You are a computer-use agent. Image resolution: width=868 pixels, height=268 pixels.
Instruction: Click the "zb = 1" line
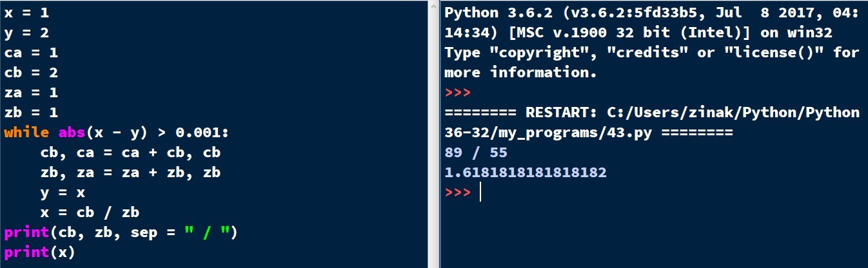pos(31,113)
